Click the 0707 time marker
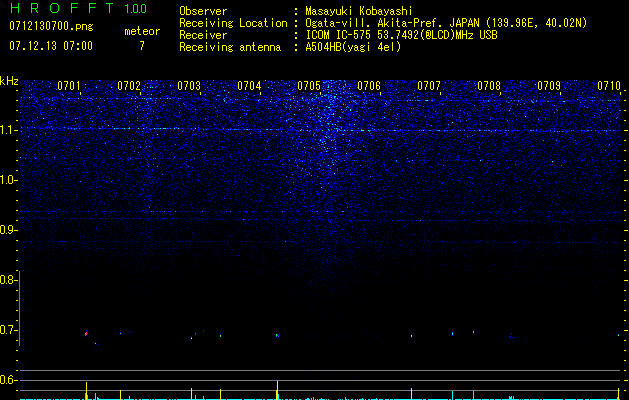 (429, 86)
